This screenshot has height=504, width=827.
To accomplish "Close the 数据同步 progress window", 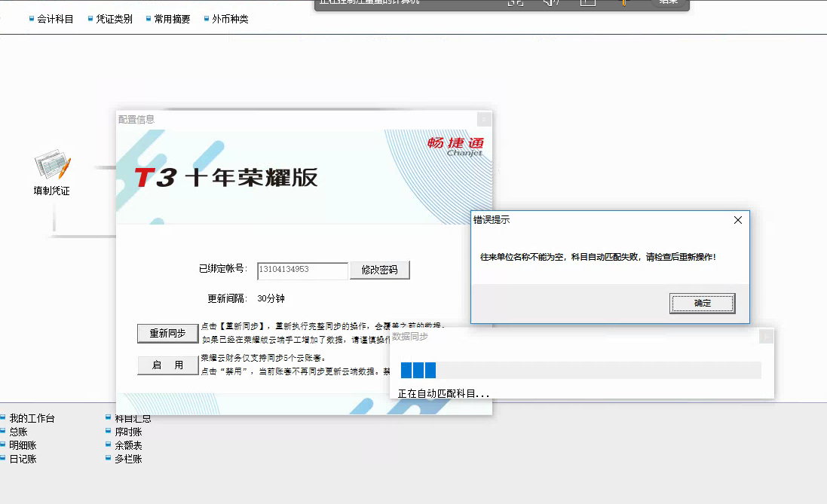I will [766, 336].
